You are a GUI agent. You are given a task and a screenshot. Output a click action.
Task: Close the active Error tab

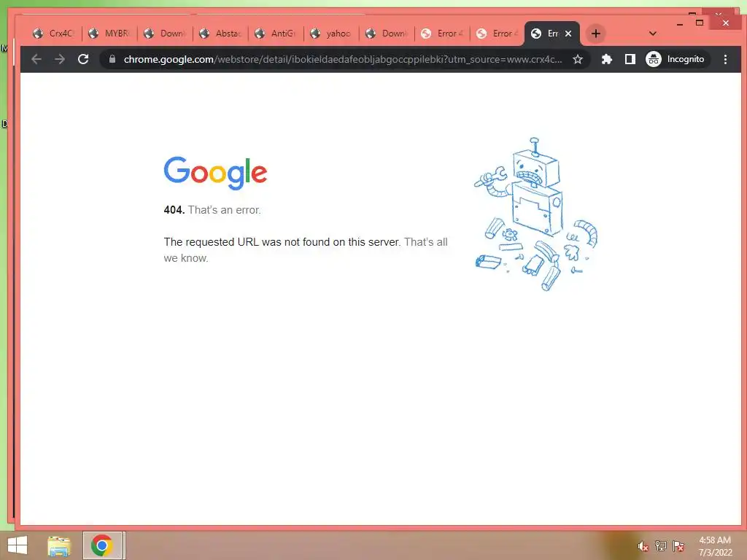coord(568,34)
